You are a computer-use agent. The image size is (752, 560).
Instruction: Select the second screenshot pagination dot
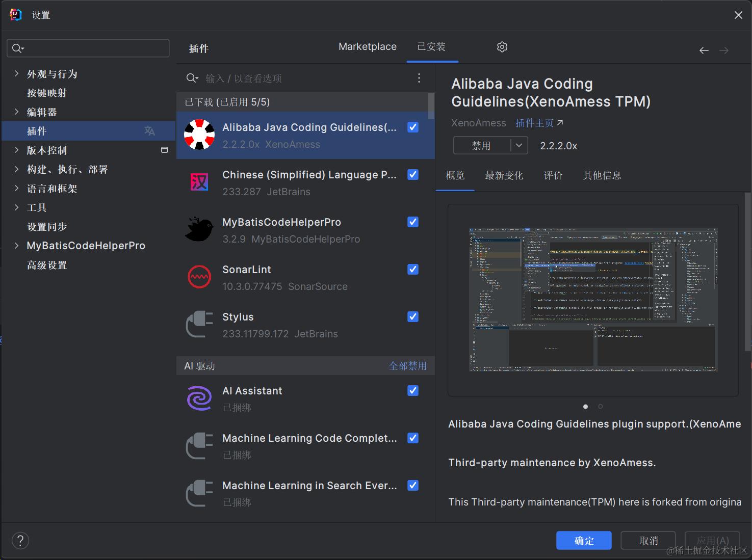[x=601, y=406]
